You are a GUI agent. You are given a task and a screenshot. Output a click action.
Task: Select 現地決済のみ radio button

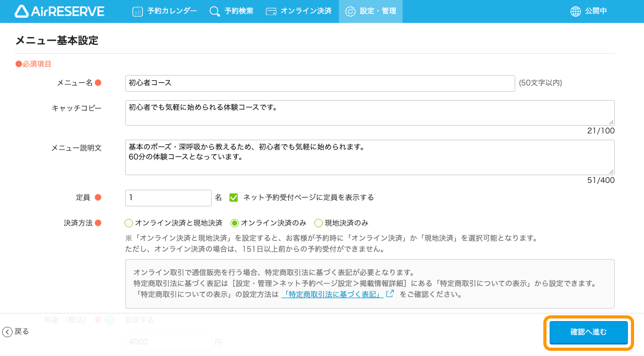(319, 223)
